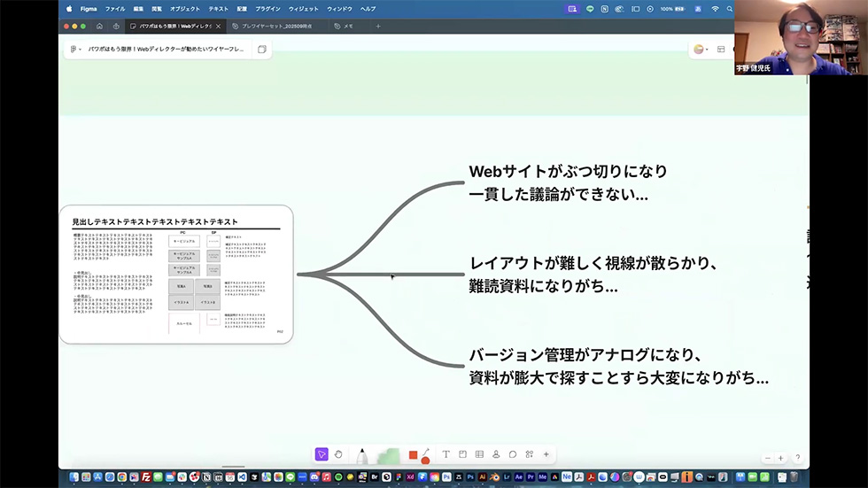
Task: Open Adobe After Effects from the Dock
Action: (x=519, y=477)
